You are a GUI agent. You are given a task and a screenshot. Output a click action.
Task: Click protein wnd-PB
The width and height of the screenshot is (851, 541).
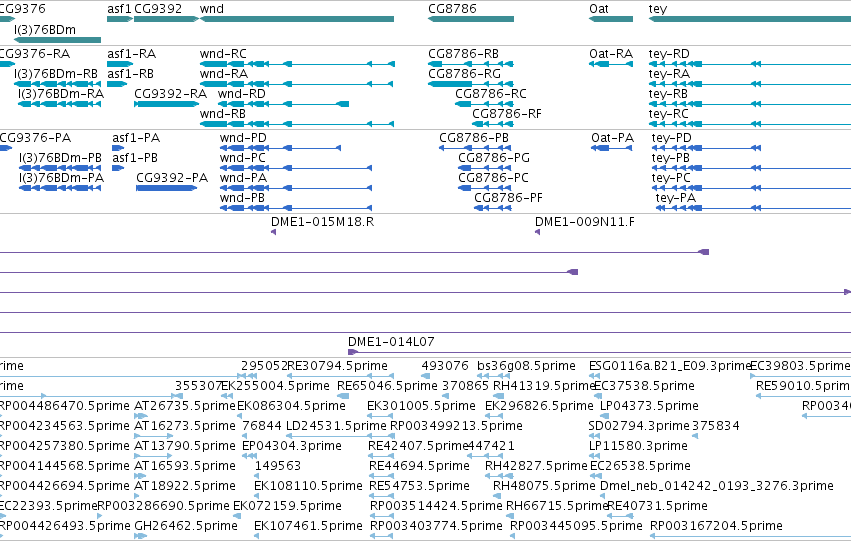tap(296, 208)
